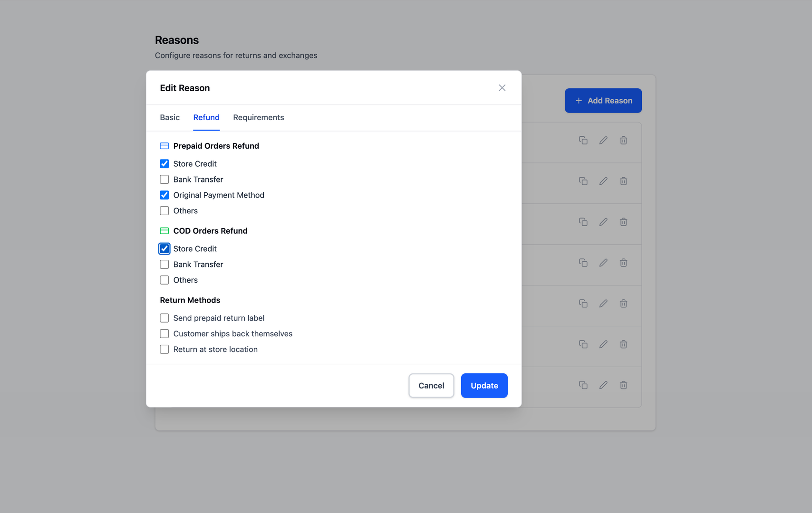Close the Edit Reason dialog with the X
The height and width of the screenshot is (513, 812).
502,87
